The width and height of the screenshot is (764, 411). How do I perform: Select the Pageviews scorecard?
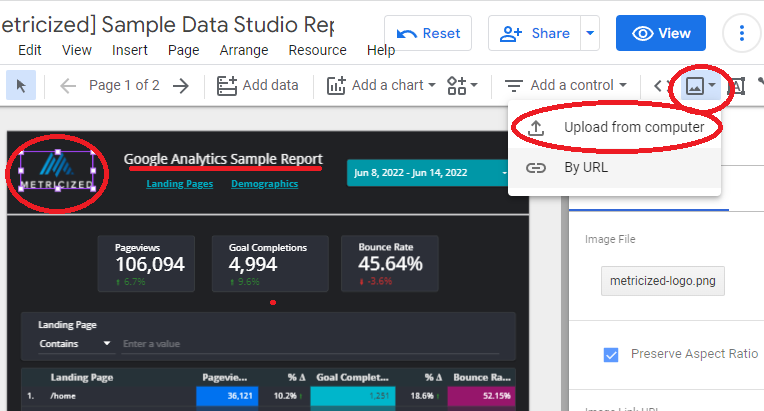click(146, 264)
